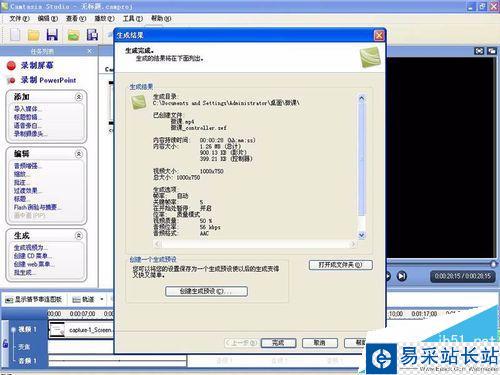Click the New project toolbar icon
Viewport: 500px width, 375px height.
click(15, 35)
